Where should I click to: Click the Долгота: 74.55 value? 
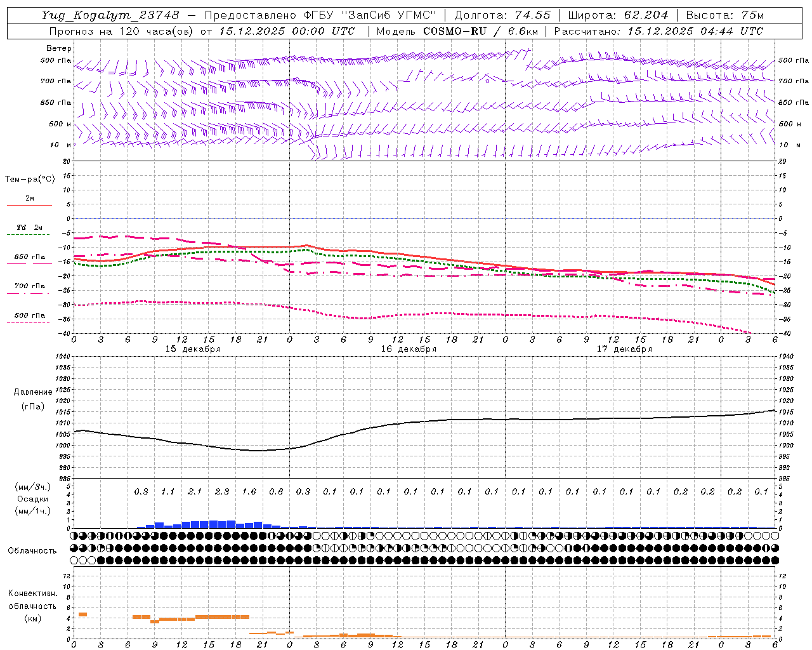coord(502,15)
